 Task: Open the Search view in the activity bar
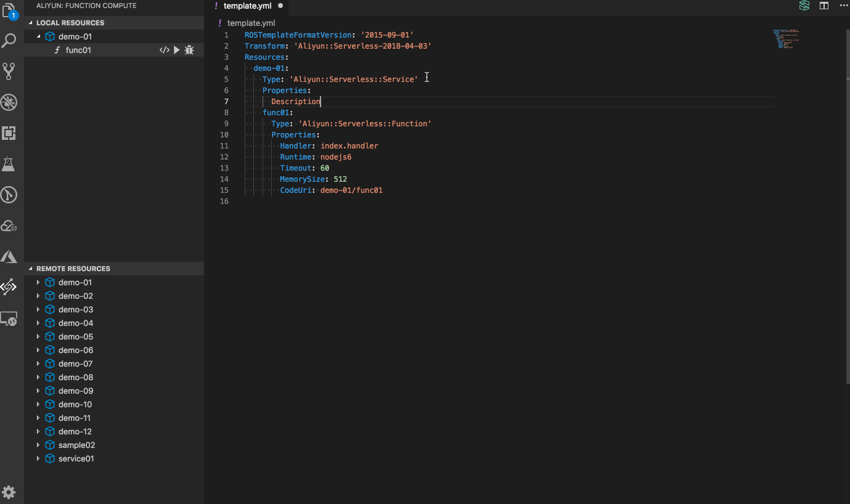[x=9, y=41]
